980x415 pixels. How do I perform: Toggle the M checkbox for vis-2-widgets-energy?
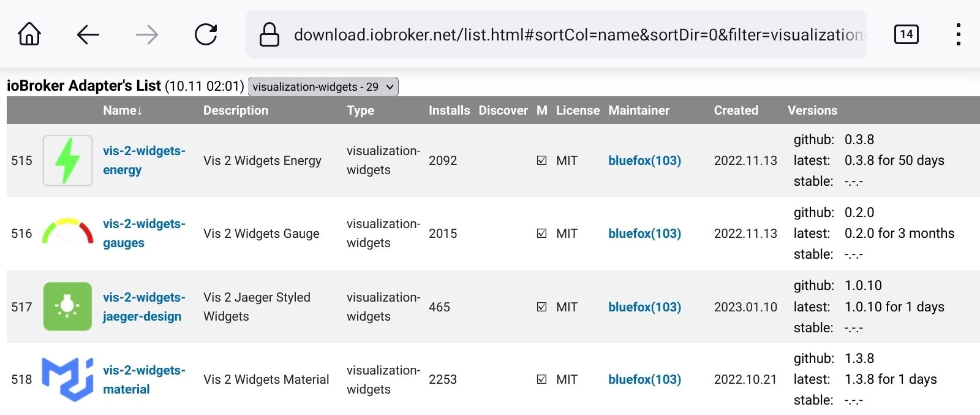coord(541,161)
